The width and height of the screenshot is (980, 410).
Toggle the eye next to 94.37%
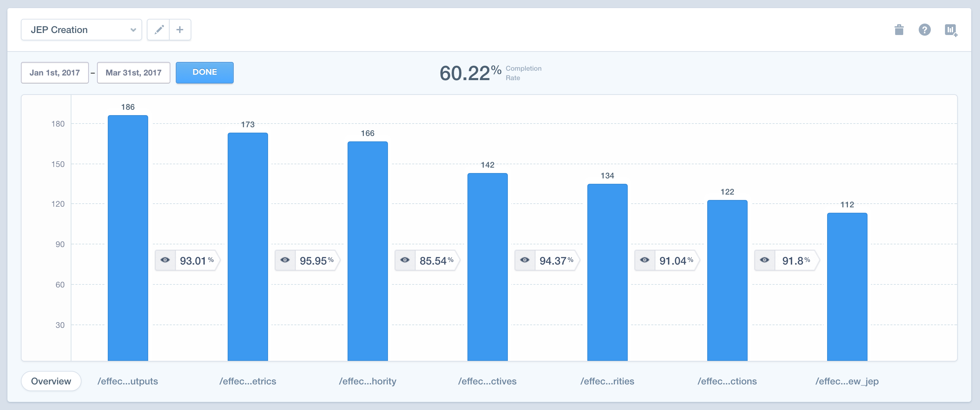[x=524, y=260]
